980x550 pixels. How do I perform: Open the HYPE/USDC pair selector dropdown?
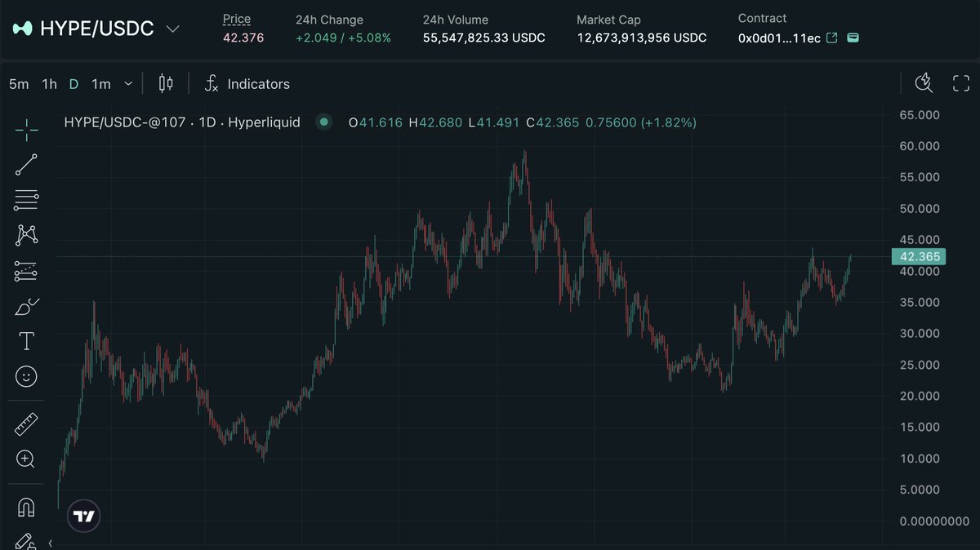[173, 29]
